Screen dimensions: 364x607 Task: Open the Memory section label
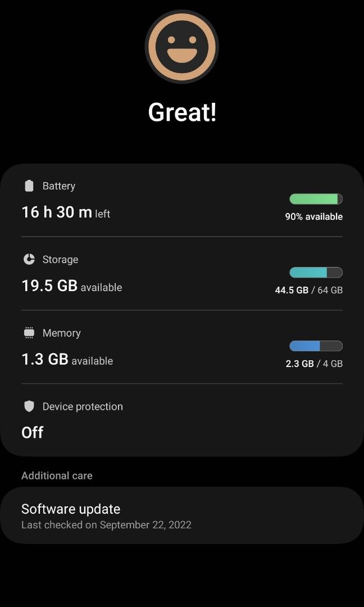(x=61, y=333)
